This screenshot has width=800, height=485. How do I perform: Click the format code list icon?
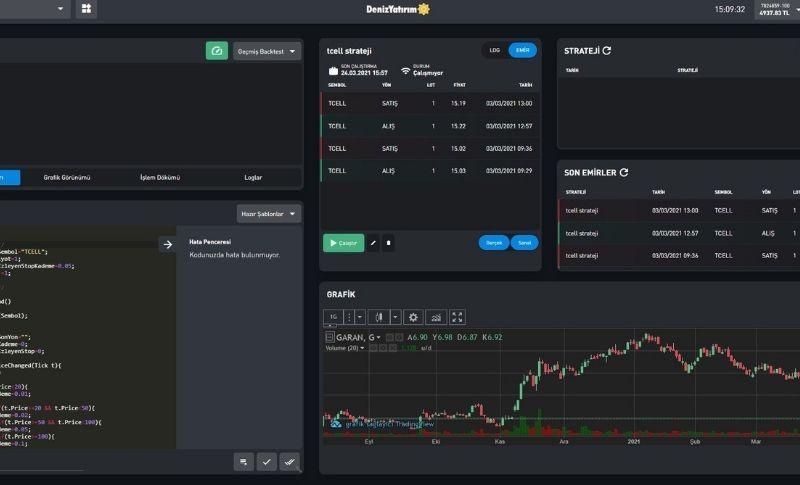243,462
